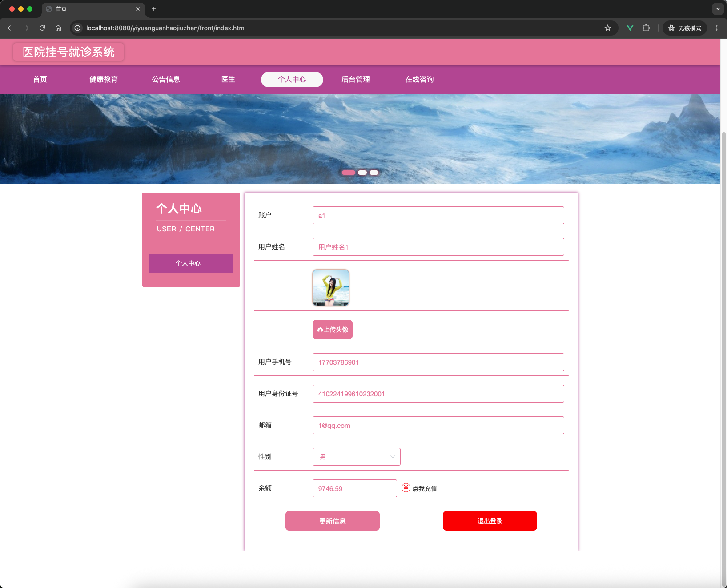Screen dimensions: 727x588
Task: Click the 个人中心 sidebar button
Action: [x=191, y=263]
